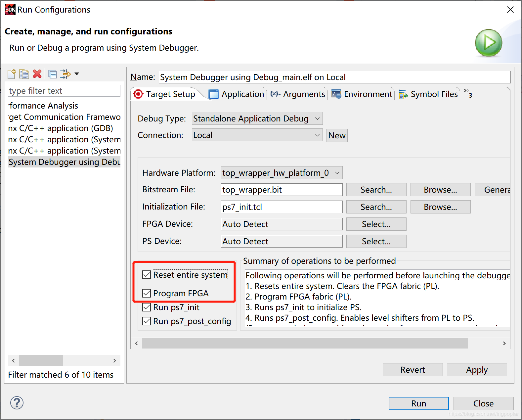The width and height of the screenshot is (522, 420).
Task: Click the PS Device field
Action: (282, 241)
